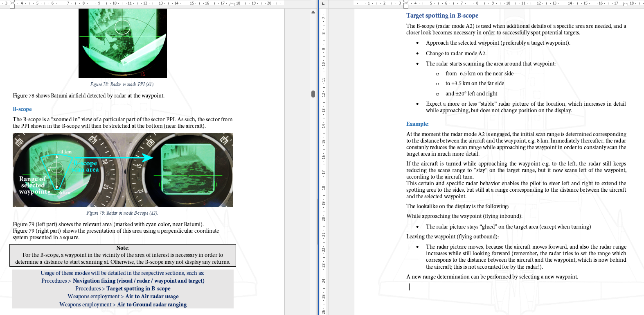Click the sub-bullet 'to +3.5 km on the far side'
This screenshot has height=315, width=644.
475,83
